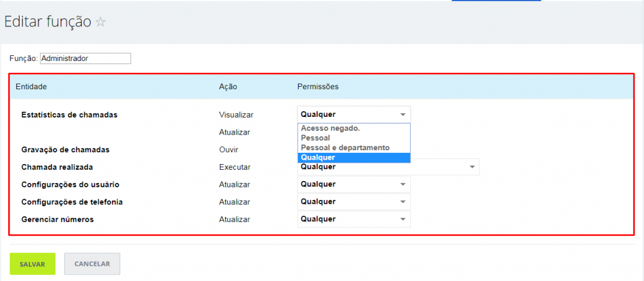Click the Função name input field
644x281 pixels.
click(86, 58)
